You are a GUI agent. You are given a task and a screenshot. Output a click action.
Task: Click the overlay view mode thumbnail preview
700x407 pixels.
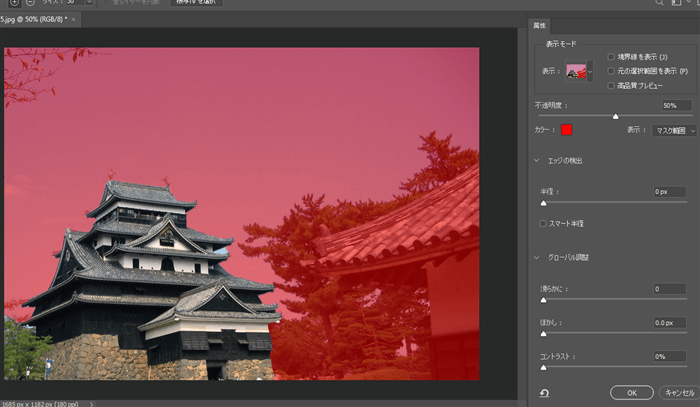[576, 71]
